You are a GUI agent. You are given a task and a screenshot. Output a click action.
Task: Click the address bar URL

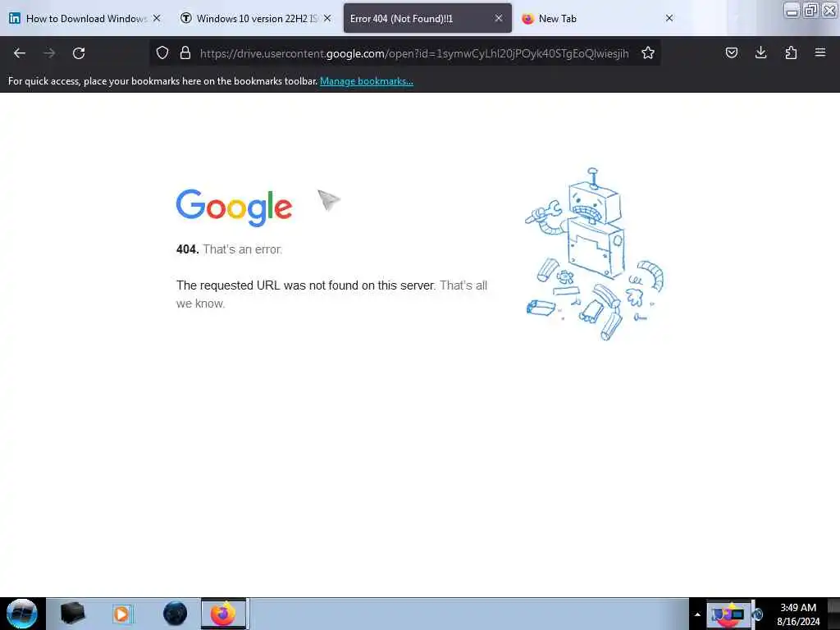(x=414, y=53)
